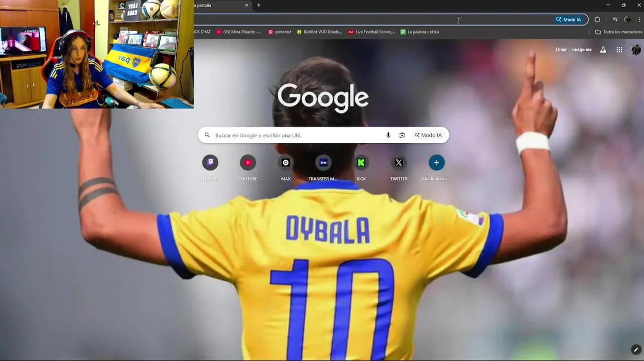Open Chrome profile avatar in toolbar

[x=627, y=20]
